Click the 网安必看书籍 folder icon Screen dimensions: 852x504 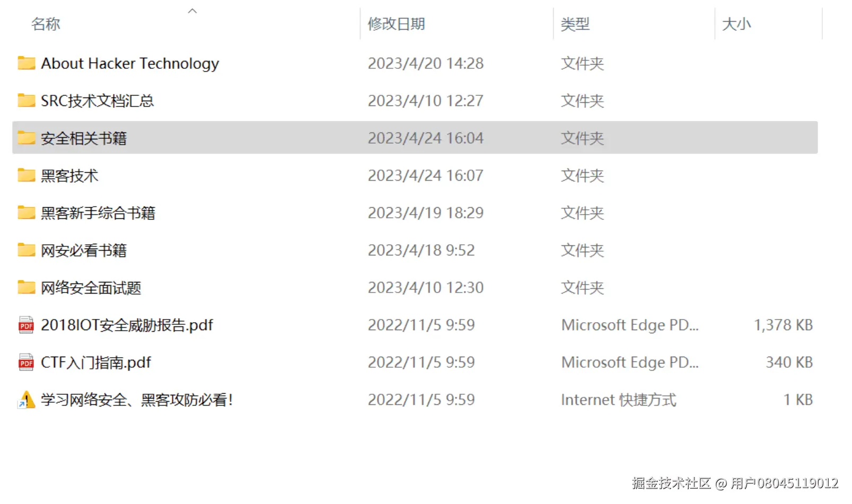26,250
